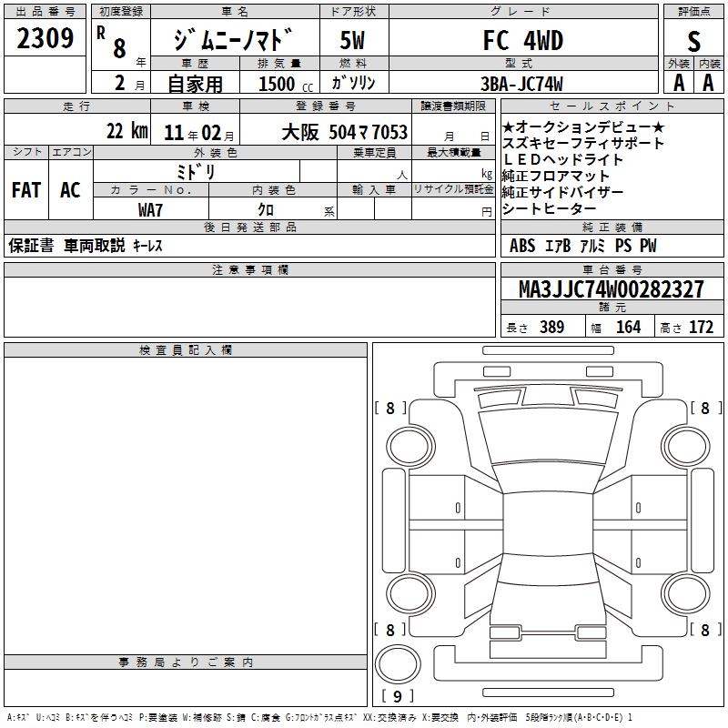Select the overall evaluation score S

pyautogui.click(x=693, y=42)
